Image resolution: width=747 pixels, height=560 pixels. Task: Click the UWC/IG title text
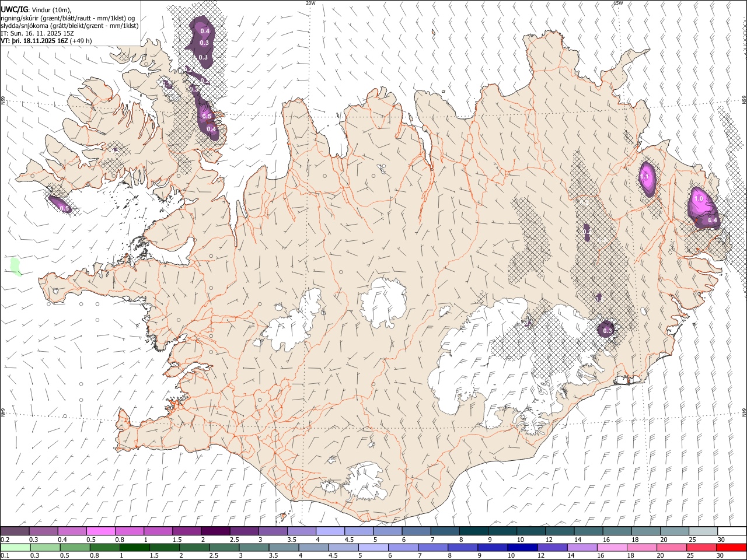(x=13, y=9)
